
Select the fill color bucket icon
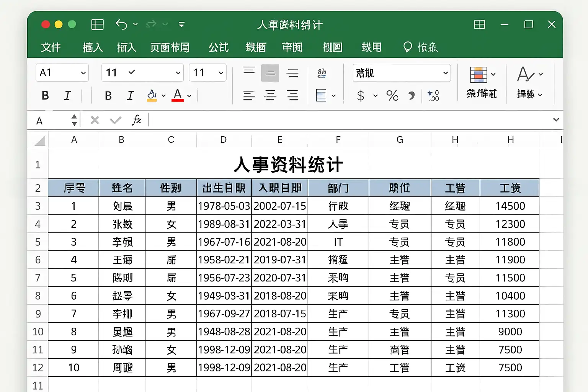[x=152, y=95]
